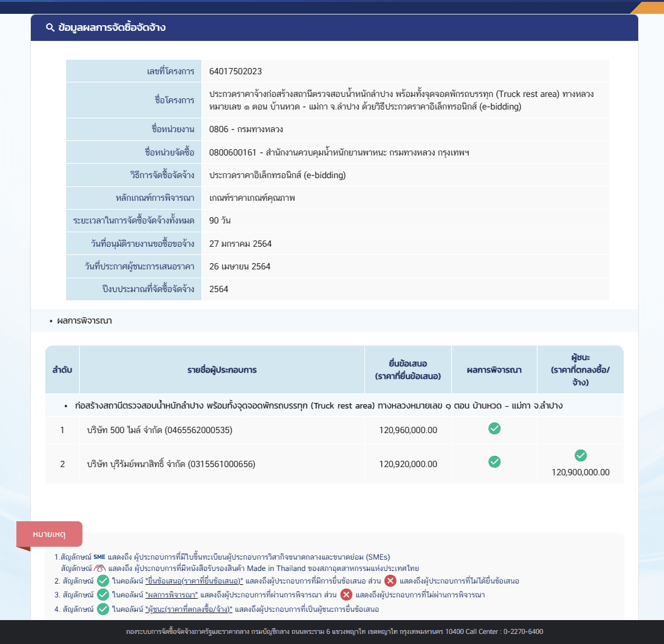Click label ชื่อหน่วยงาน
The height and width of the screenshot is (644, 664).
coord(173,129)
